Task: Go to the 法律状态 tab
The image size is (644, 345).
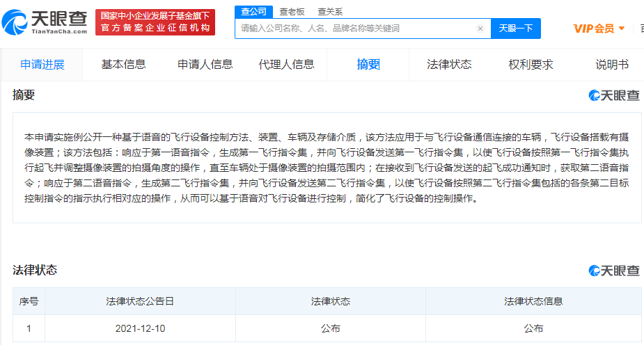Action: [449, 65]
